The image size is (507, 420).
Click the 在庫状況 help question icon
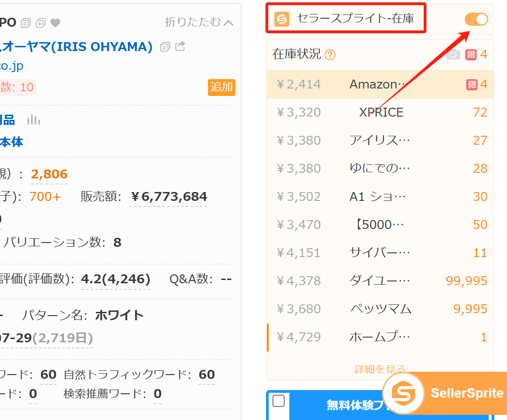(330, 55)
